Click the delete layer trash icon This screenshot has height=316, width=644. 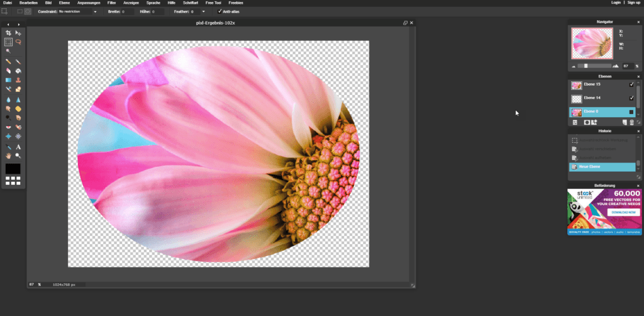[x=631, y=122]
